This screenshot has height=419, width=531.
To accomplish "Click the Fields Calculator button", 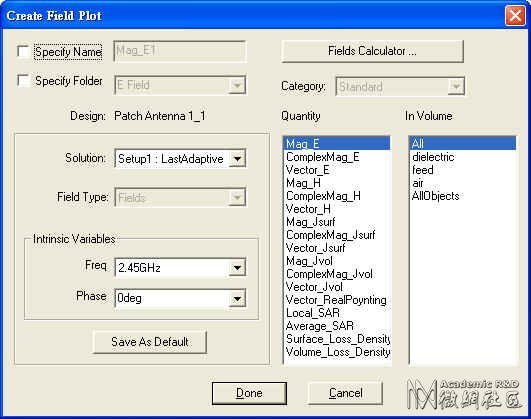I will pyautogui.click(x=372, y=51).
